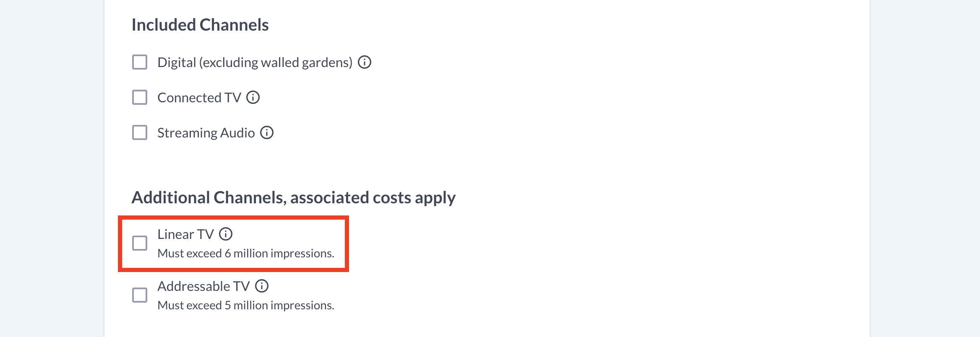The height and width of the screenshot is (337, 980).
Task: Click the 'Included Channels' heading
Action: pos(200,25)
